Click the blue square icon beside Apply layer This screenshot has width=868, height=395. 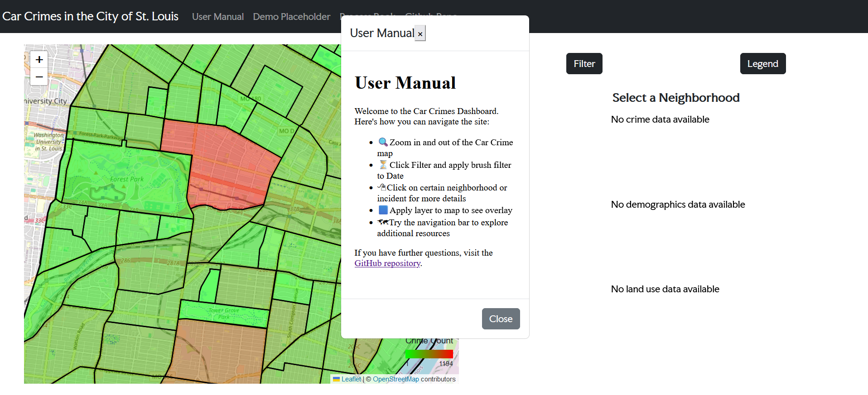[x=383, y=210]
